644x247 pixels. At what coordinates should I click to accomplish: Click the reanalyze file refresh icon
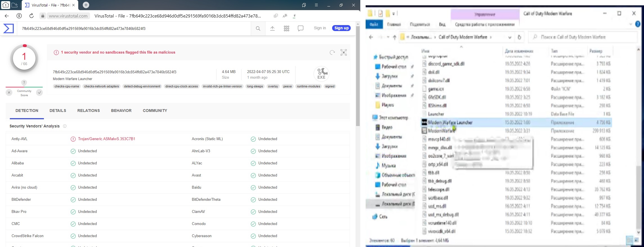point(332,52)
